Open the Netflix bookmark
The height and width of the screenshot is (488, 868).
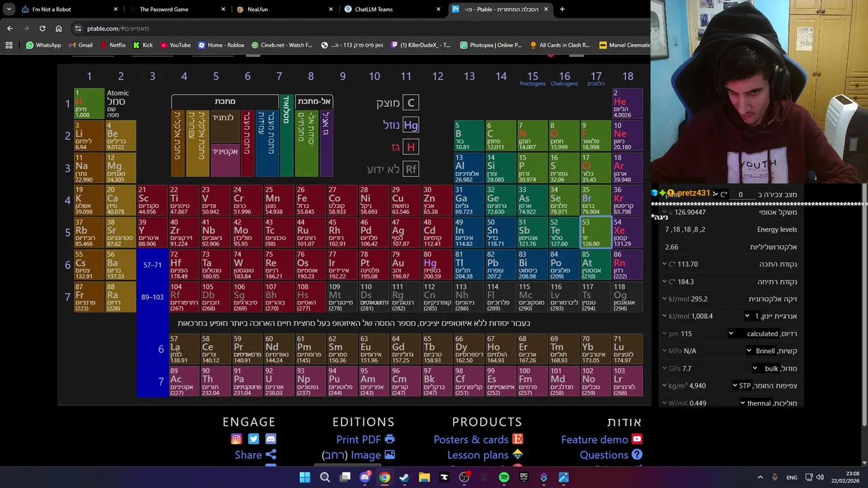click(x=113, y=45)
